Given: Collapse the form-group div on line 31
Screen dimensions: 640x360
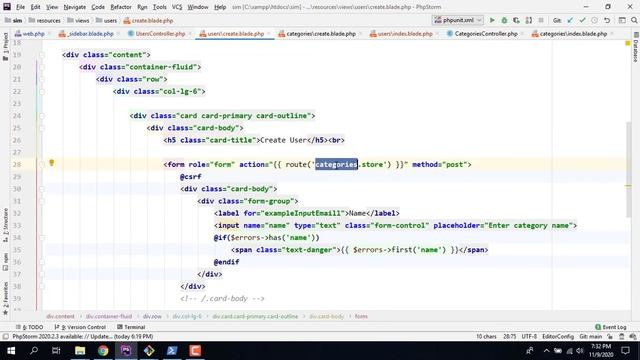Looking at the screenshot, I should (42, 201).
